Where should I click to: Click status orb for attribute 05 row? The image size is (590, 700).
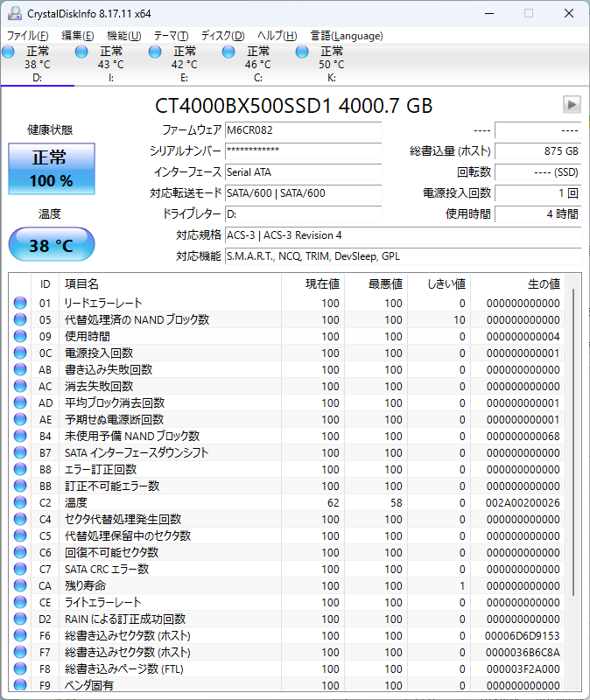point(20,319)
